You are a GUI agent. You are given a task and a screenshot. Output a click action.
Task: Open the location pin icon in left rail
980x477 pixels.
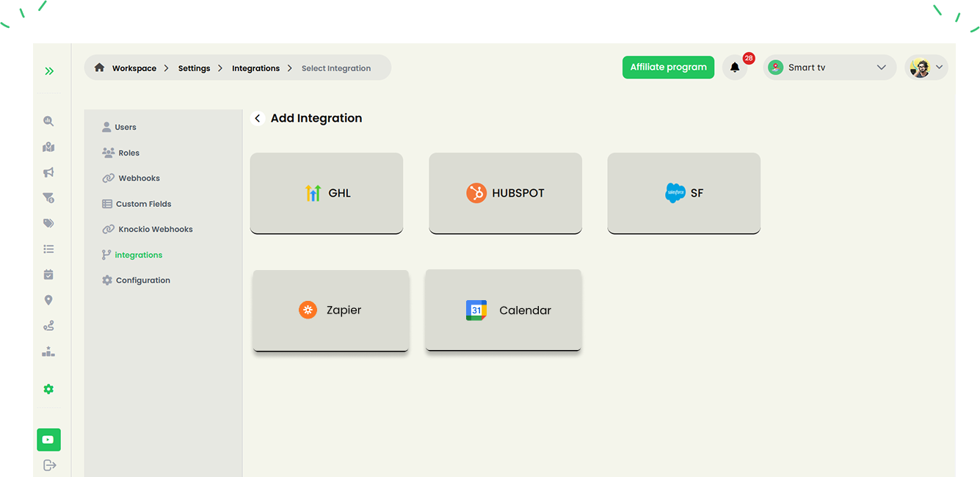pos(48,300)
